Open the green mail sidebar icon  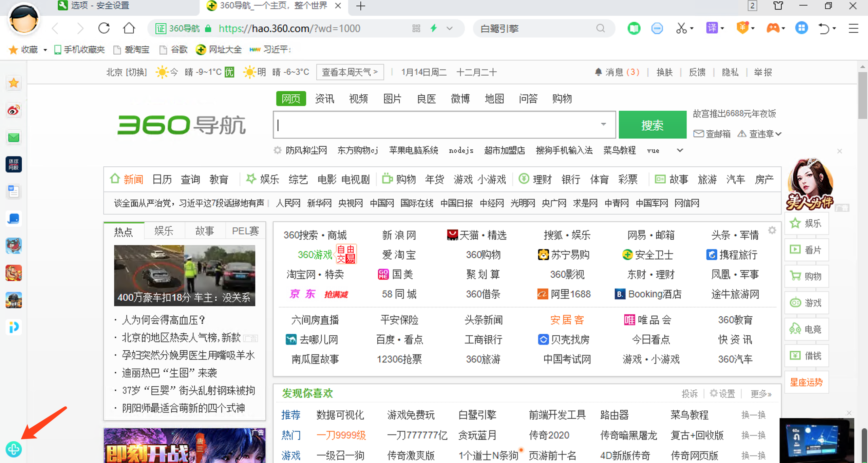pyautogui.click(x=14, y=137)
